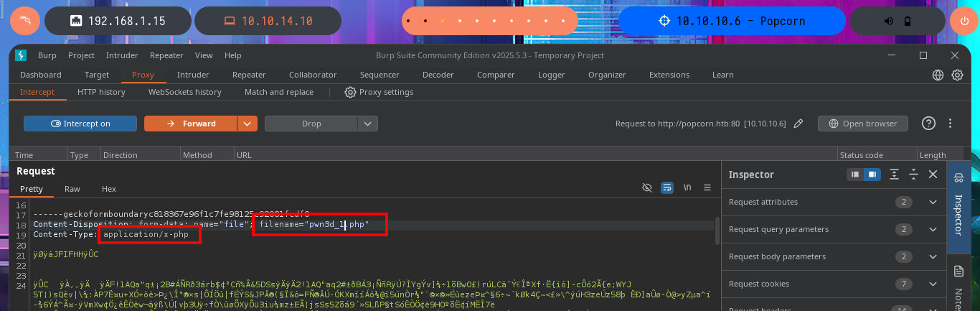
Task: Switch to the Learn tab
Action: coord(722,75)
